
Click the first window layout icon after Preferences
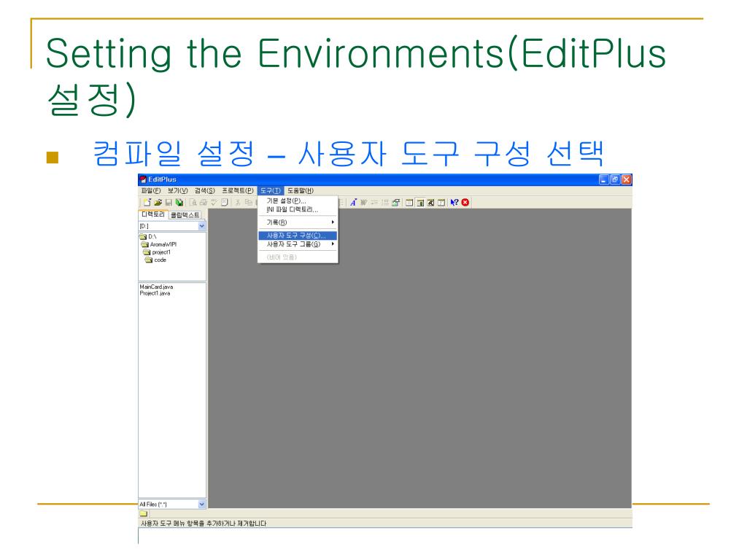[409, 203]
